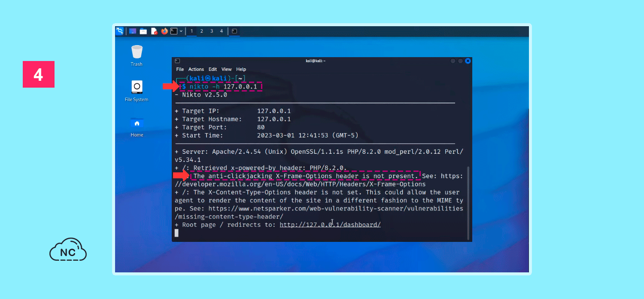Image resolution: width=644 pixels, height=299 pixels.
Task: Click the terminal vertical scrollbar
Action: (468, 202)
